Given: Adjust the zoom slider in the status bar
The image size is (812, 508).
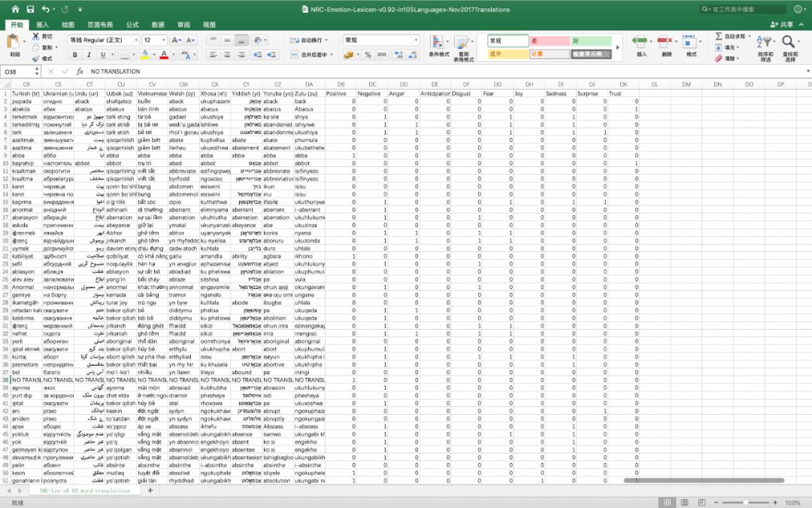Looking at the screenshot, I should tap(745, 502).
